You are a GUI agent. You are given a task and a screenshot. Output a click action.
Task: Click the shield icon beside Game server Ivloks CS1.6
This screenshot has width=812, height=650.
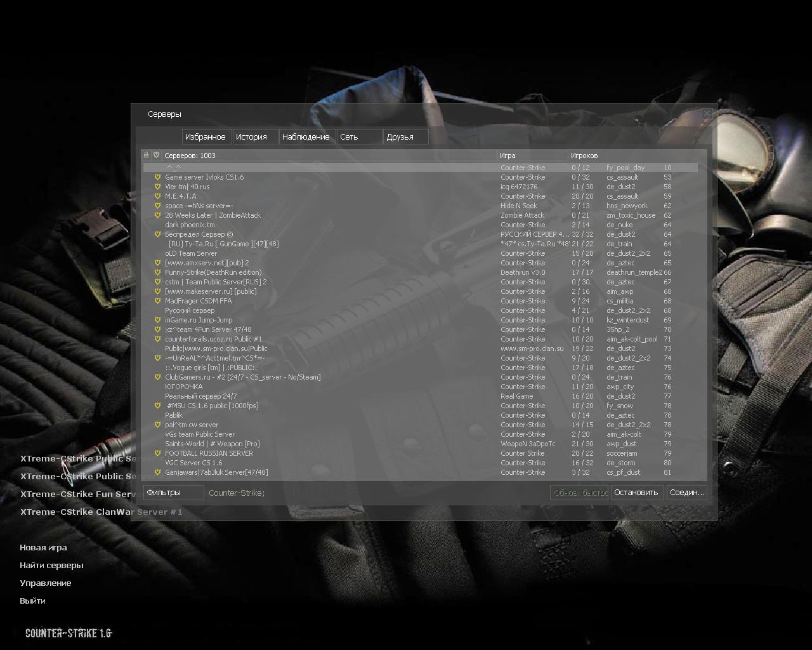click(157, 177)
